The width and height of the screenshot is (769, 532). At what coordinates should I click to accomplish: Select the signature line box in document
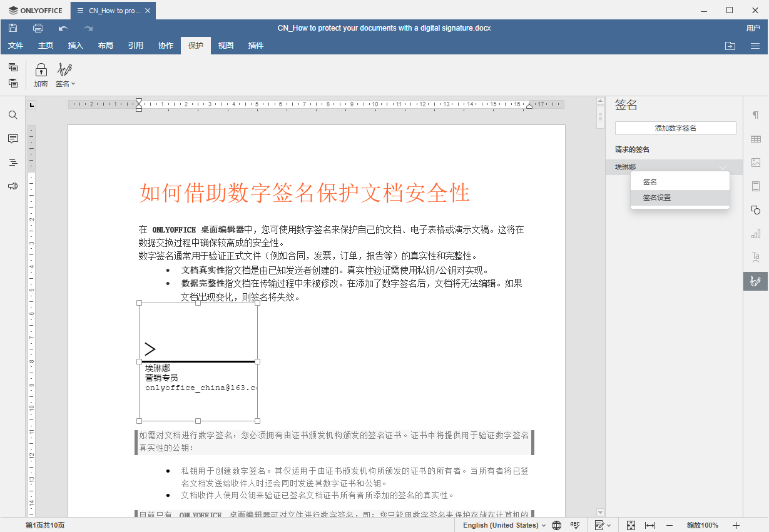[x=198, y=362]
